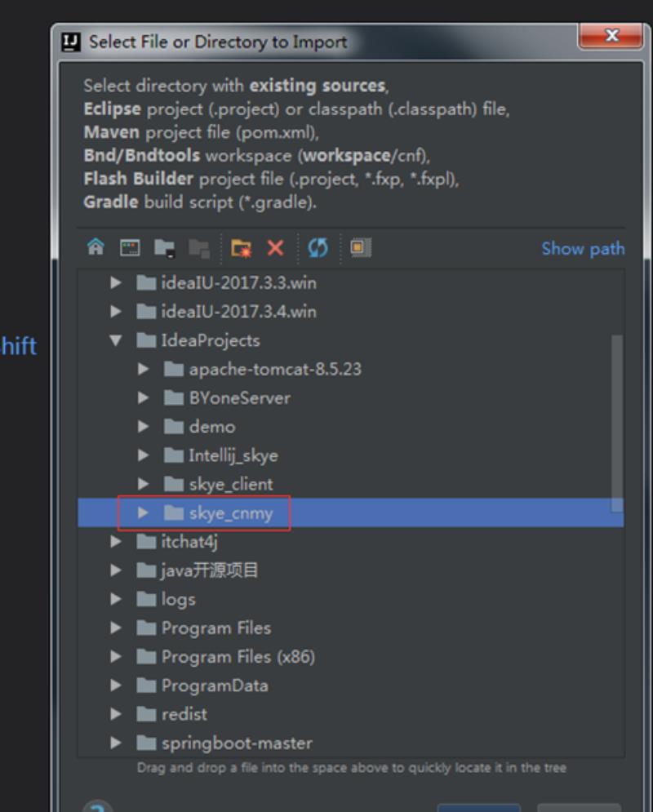Expand the BYoneServer folder
Viewport: 653px width, 812px height.
[144, 397]
